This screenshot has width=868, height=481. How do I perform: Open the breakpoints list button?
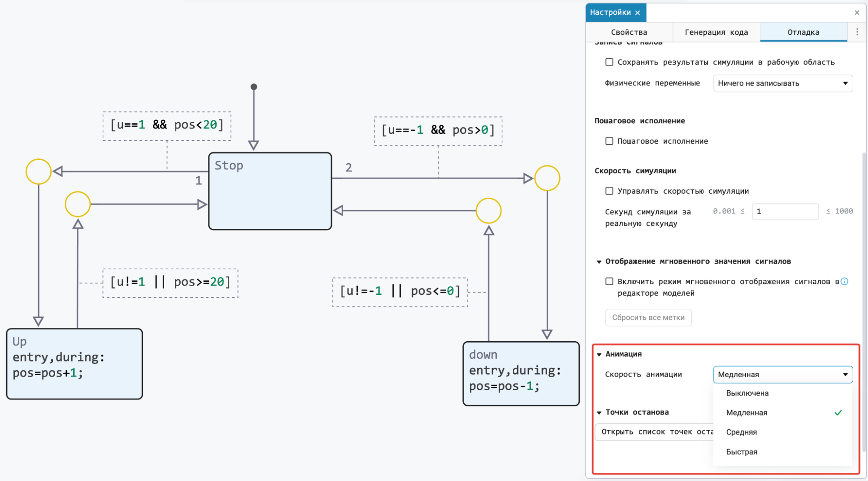(654, 432)
